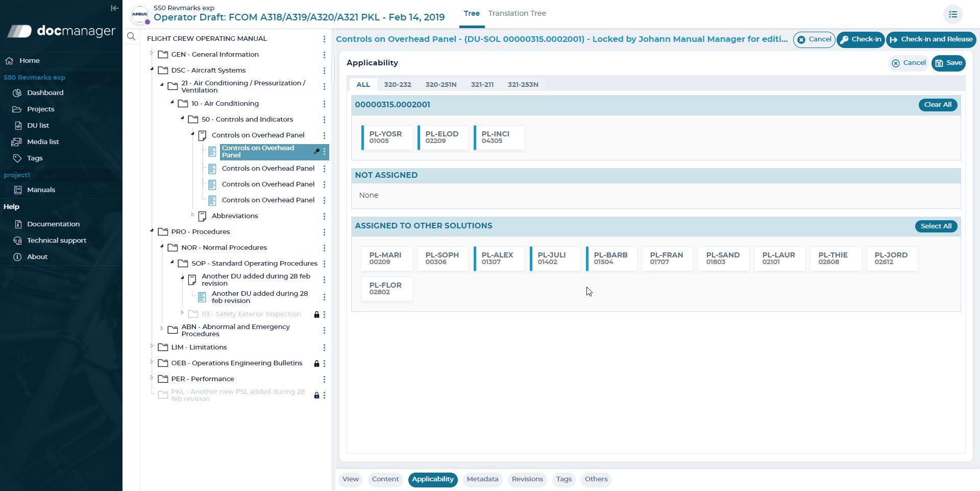Expand GEN - General Information folder
The image size is (980, 491).
152,53
